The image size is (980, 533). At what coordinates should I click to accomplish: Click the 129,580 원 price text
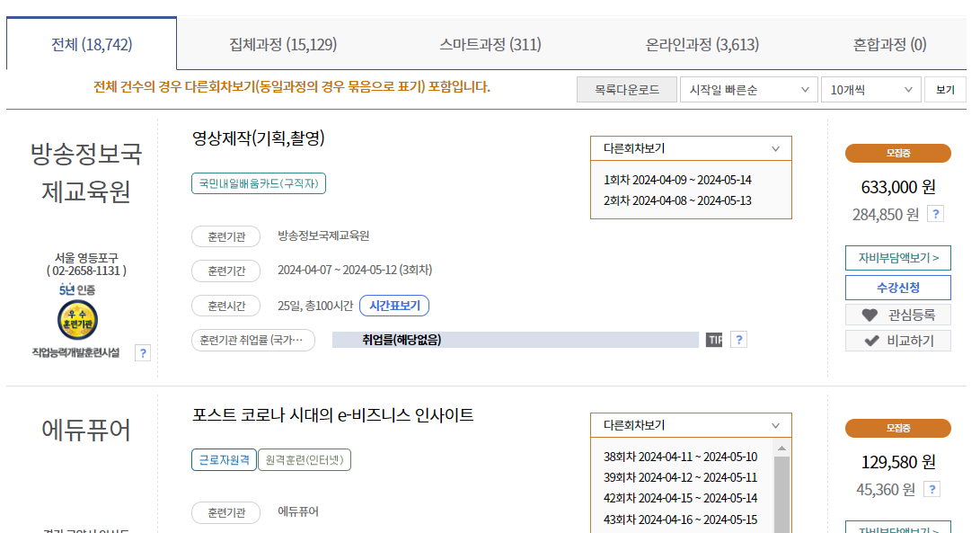coord(898,462)
